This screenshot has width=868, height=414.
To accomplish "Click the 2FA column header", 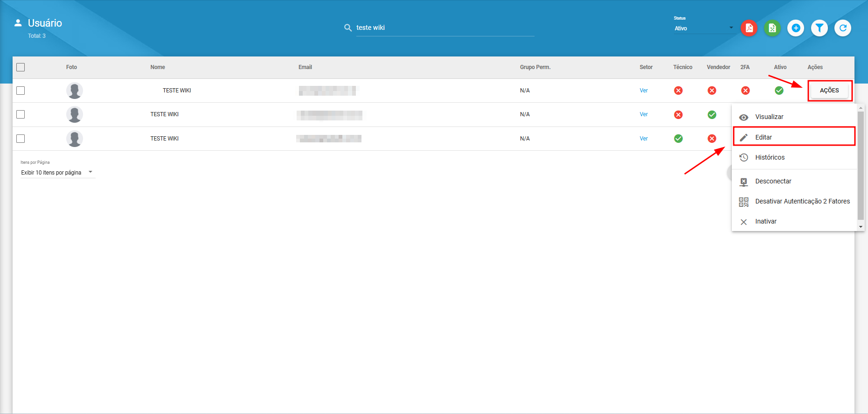I will pyautogui.click(x=745, y=67).
